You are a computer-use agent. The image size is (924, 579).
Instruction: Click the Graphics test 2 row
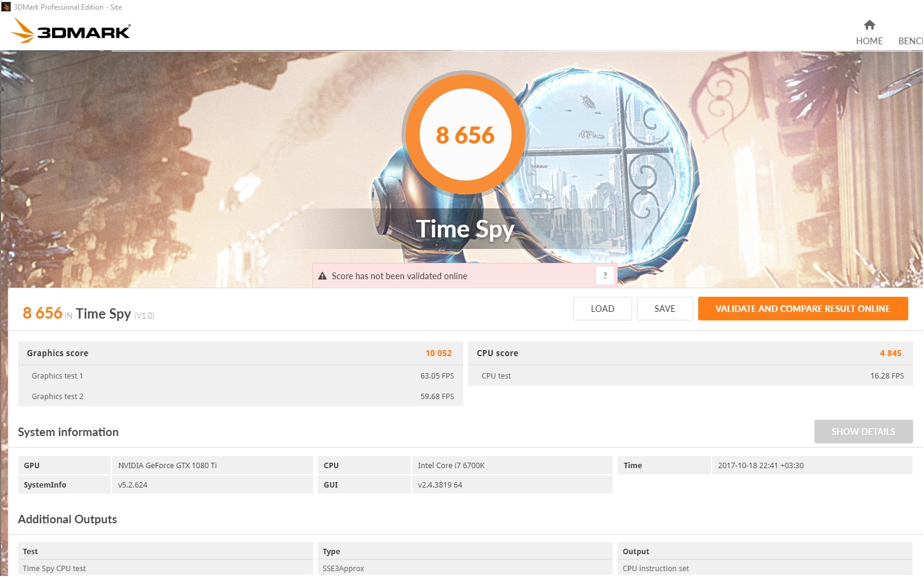[240, 396]
